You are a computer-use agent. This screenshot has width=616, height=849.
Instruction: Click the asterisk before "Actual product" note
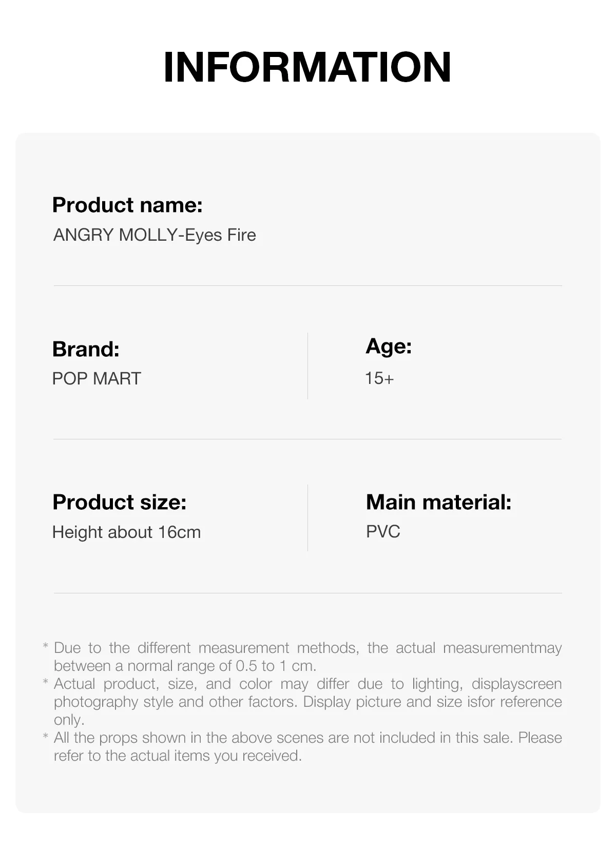(x=46, y=682)
